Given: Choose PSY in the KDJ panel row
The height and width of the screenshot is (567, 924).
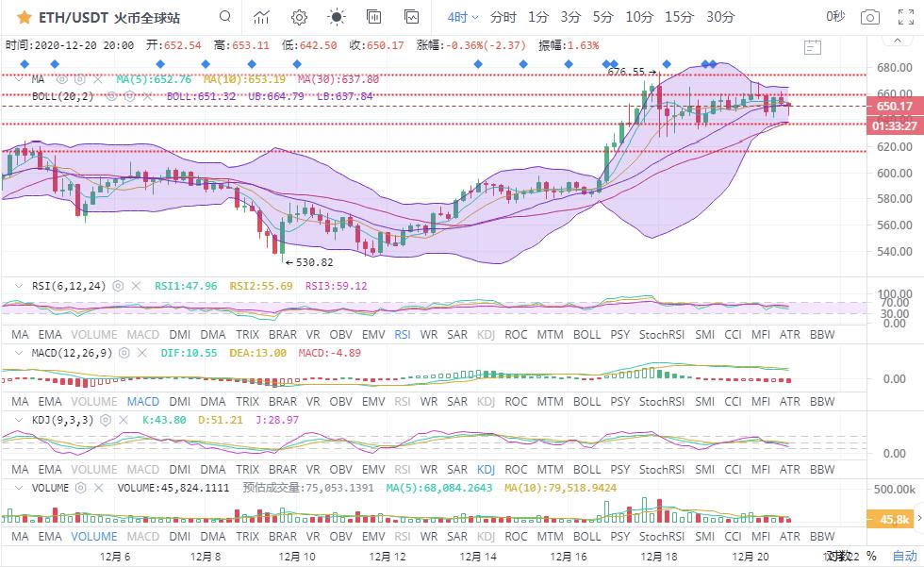Looking at the screenshot, I should click(620, 470).
